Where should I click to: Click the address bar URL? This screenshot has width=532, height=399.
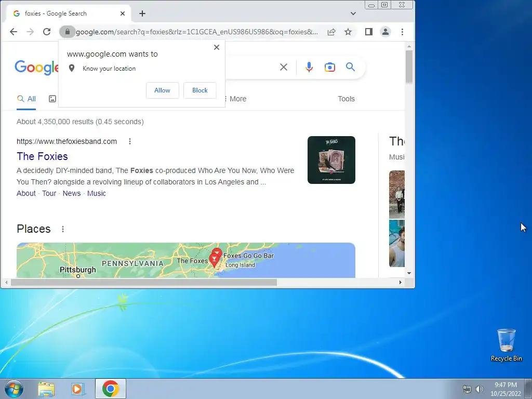pos(197,32)
